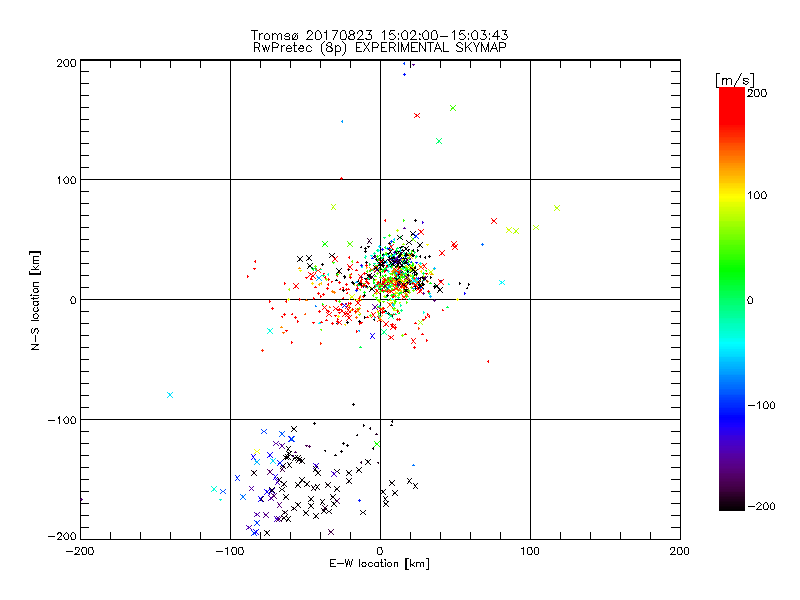Click the 'N-S location [km]' axis label
Image resolution: width=800 pixels, height=600 pixels.
35,300
